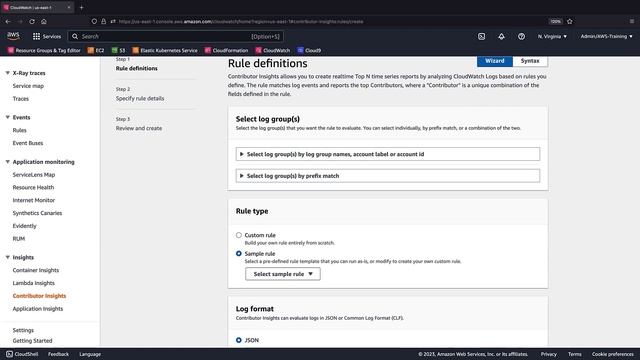Open the CloudWatch shortcut in favorites bar
The height and width of the screenshot is (360, 640).
click(x=273, y=51)
